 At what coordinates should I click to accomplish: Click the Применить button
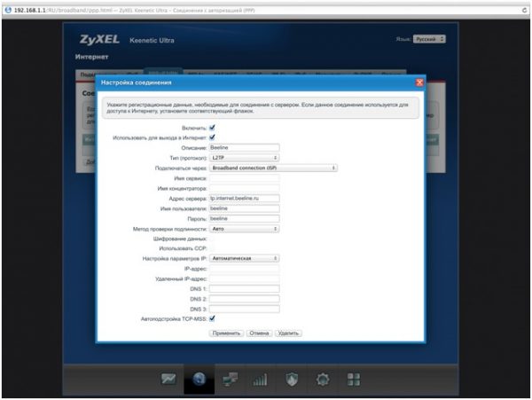[x=226, y=333]
